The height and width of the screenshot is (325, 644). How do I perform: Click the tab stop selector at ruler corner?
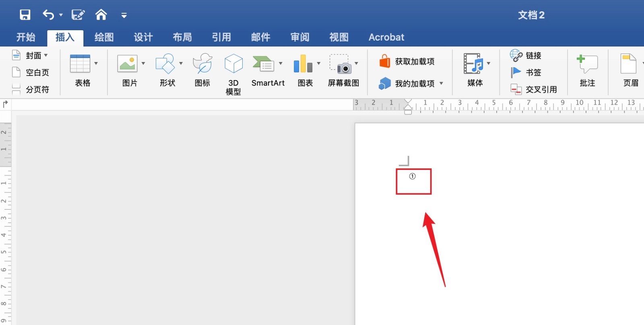click(5, 104)
